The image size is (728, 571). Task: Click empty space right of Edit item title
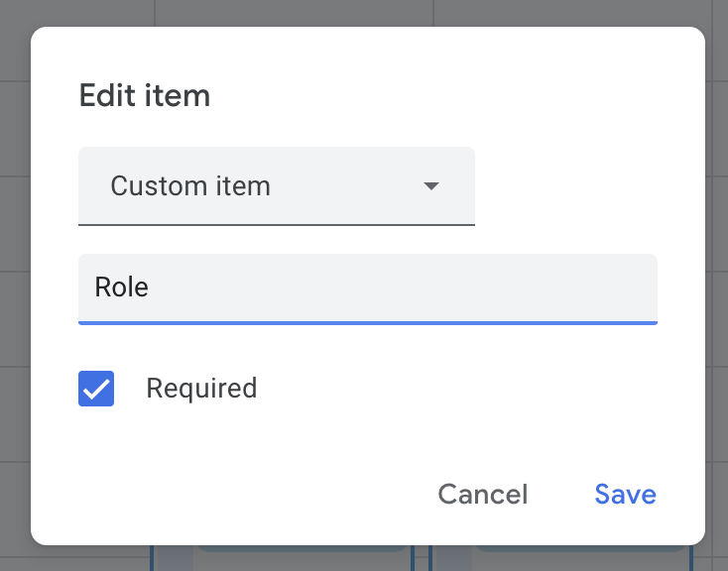pos(446,96)
